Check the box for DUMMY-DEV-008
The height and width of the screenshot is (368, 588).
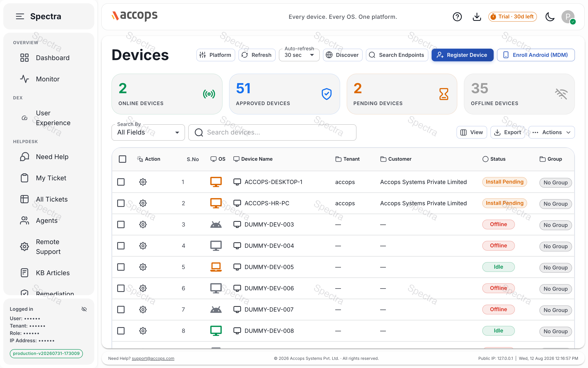121,331
